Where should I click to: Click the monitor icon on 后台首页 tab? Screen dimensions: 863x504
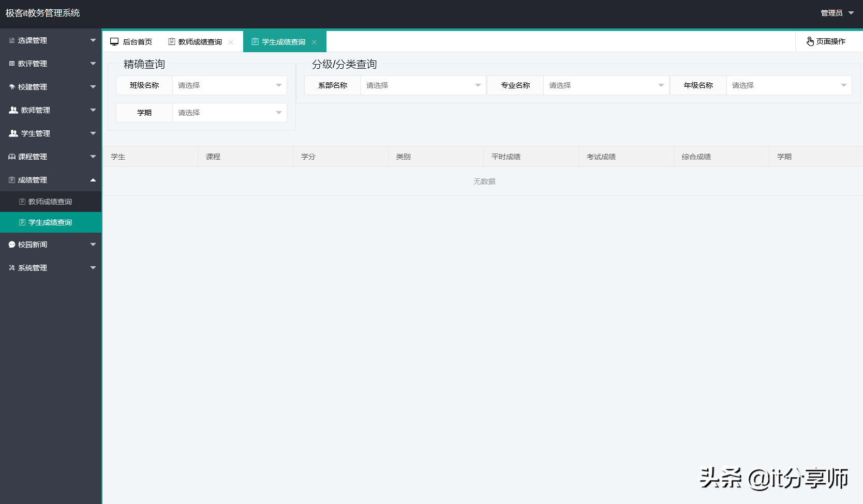coord(114,41)
